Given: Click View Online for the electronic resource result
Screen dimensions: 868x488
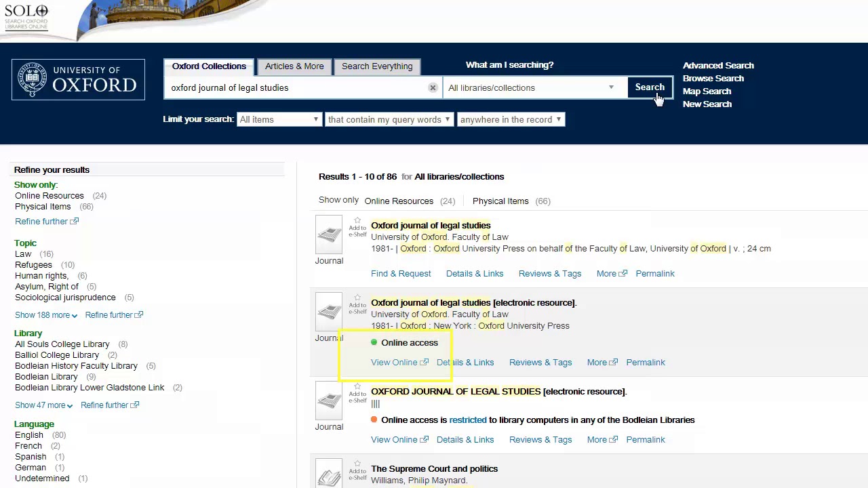Looking at the screenshot, I should click(x=399, y=363).
